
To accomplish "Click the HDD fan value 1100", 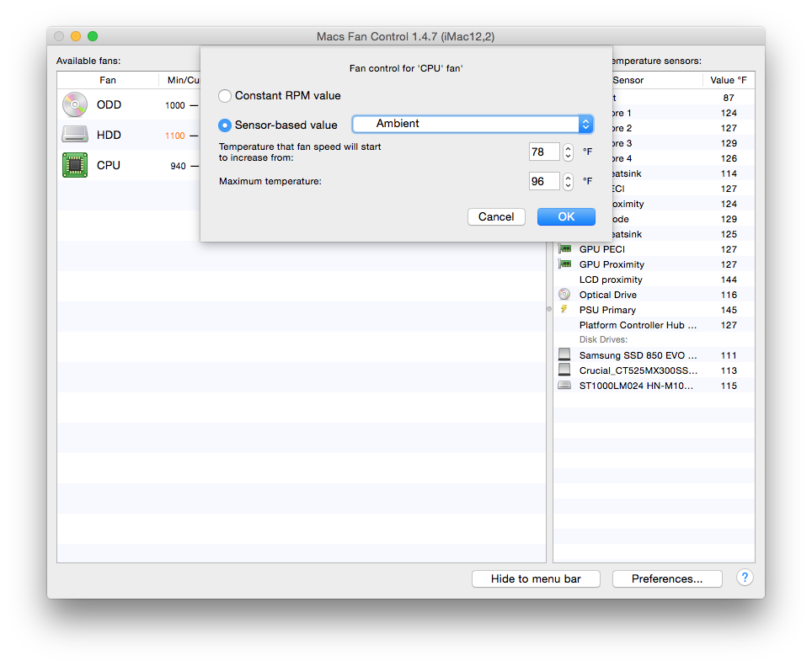I will [175, 136].
